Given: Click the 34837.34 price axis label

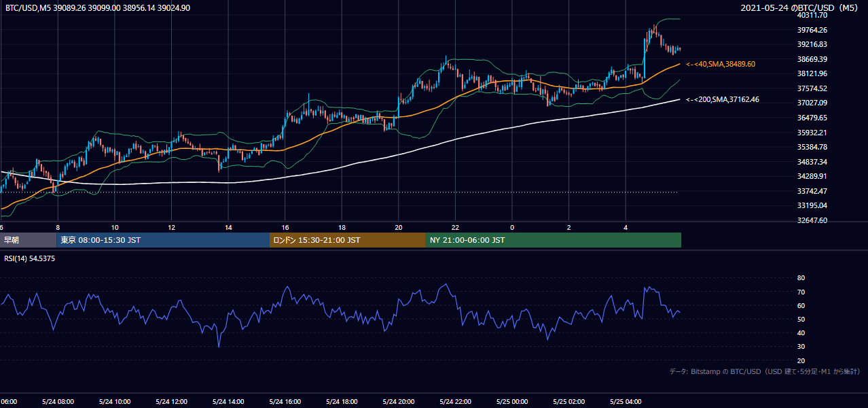Looking at the screenshot, I should tap(812, 162).
